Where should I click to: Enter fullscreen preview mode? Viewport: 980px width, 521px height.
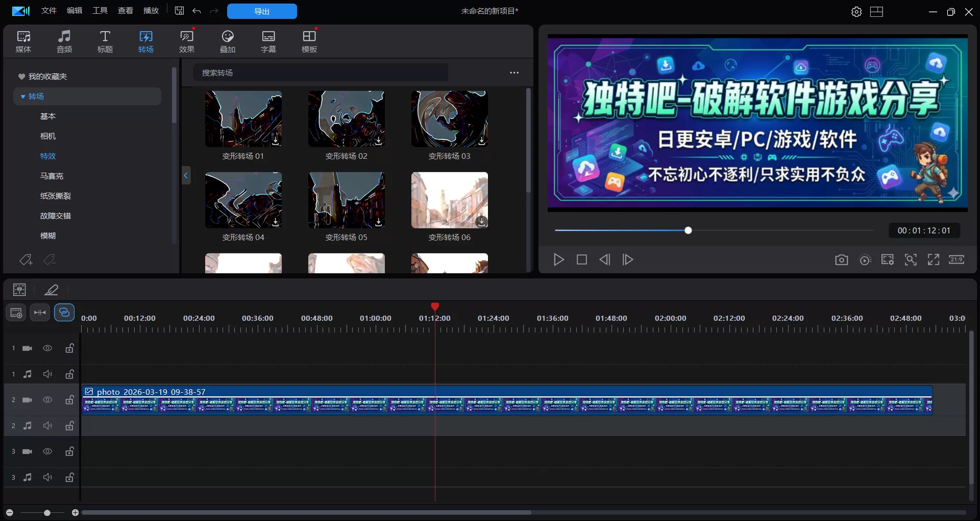pos(933,259)
